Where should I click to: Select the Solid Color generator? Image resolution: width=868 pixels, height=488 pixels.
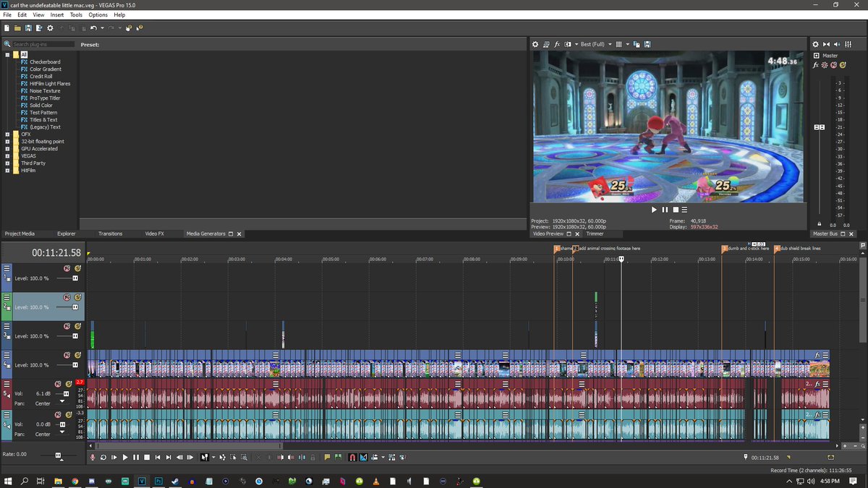coord(41,105)
